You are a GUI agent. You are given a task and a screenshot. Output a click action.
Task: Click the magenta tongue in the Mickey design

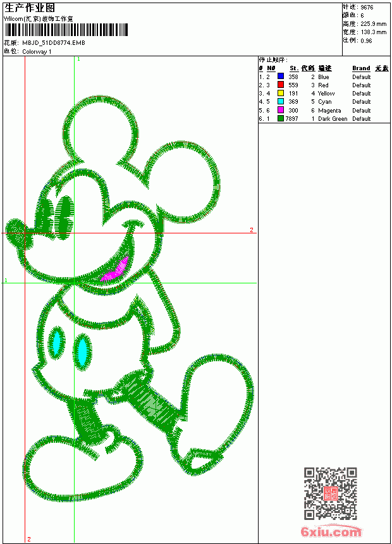[x=115, y=270]
